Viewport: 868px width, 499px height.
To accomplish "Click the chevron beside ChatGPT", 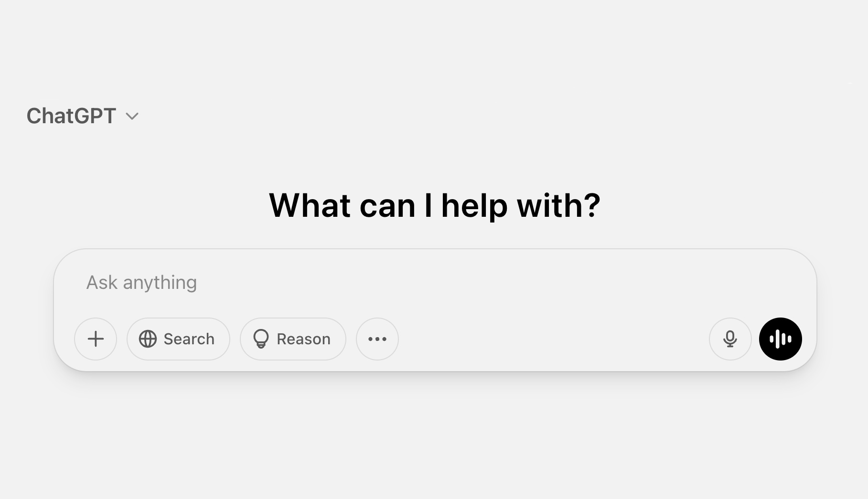I will tap(132, 116).
